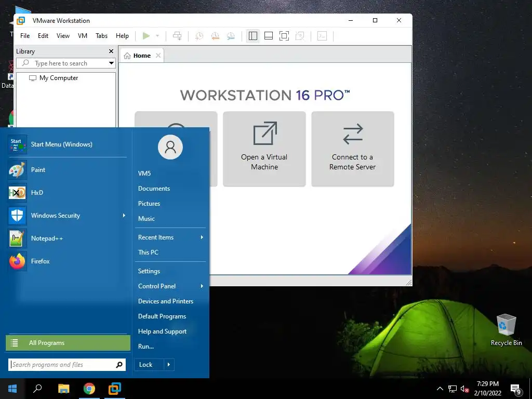Viewport: 532px width, 399px height.
Task: Click the Enter Full Screen toolbar icon
Action: pos(284,36)
